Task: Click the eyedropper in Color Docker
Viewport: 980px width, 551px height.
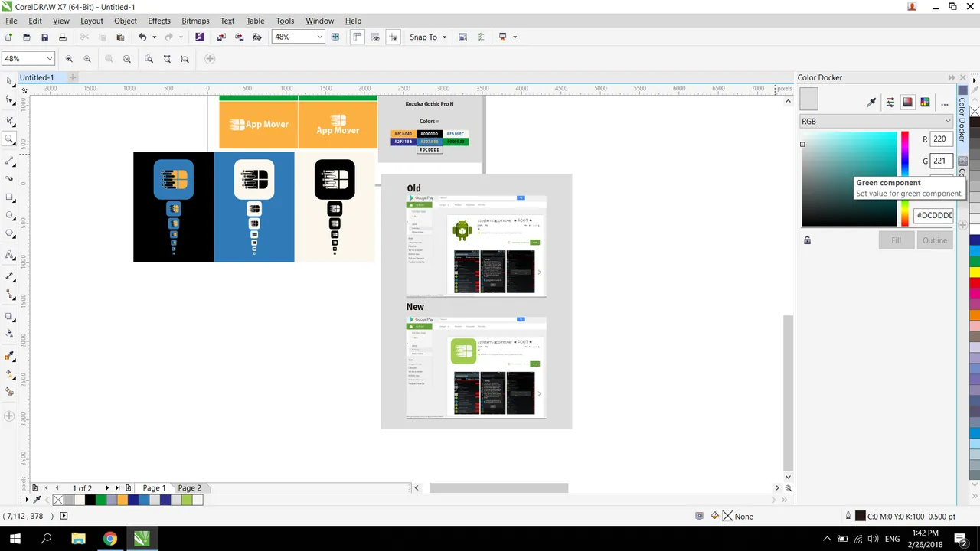Action: (x=871, y=102)
